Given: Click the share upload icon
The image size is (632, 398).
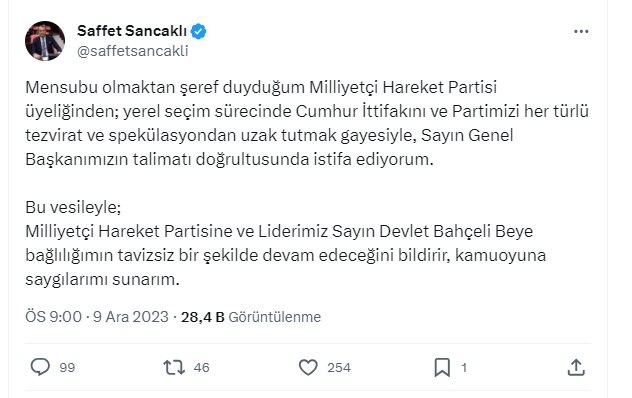Looking at the screenshot, I should coord(576,367).
